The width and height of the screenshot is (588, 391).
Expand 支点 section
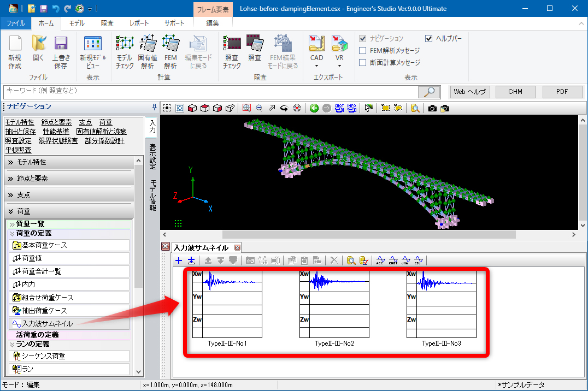[70, 195]
